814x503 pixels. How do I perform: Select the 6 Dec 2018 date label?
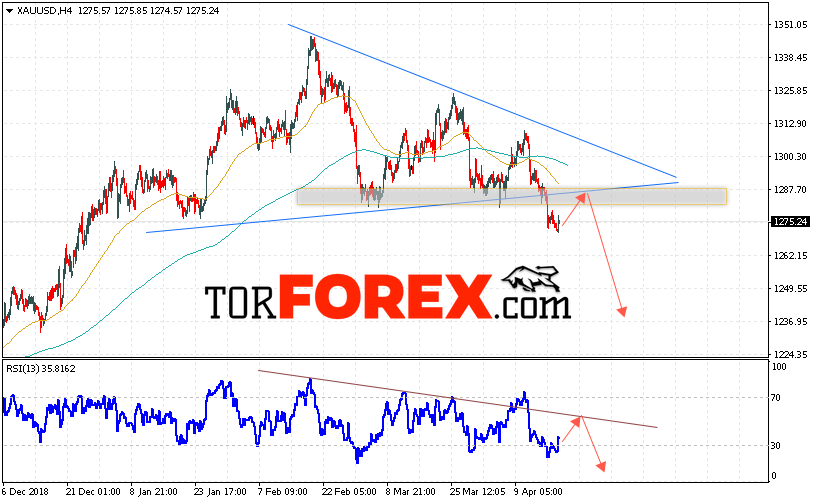(25, 492)
